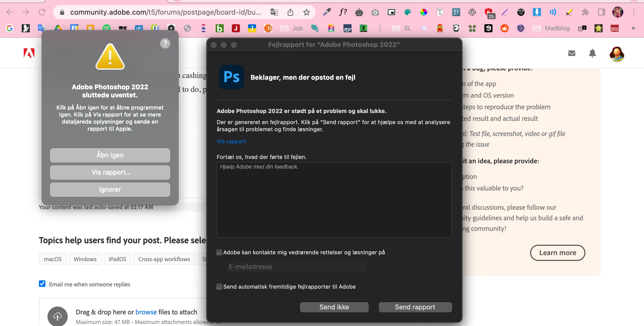Click the page share icon in address bar
Image resolution: width=644 pixels, height=326 pixels.
(290, 12)
